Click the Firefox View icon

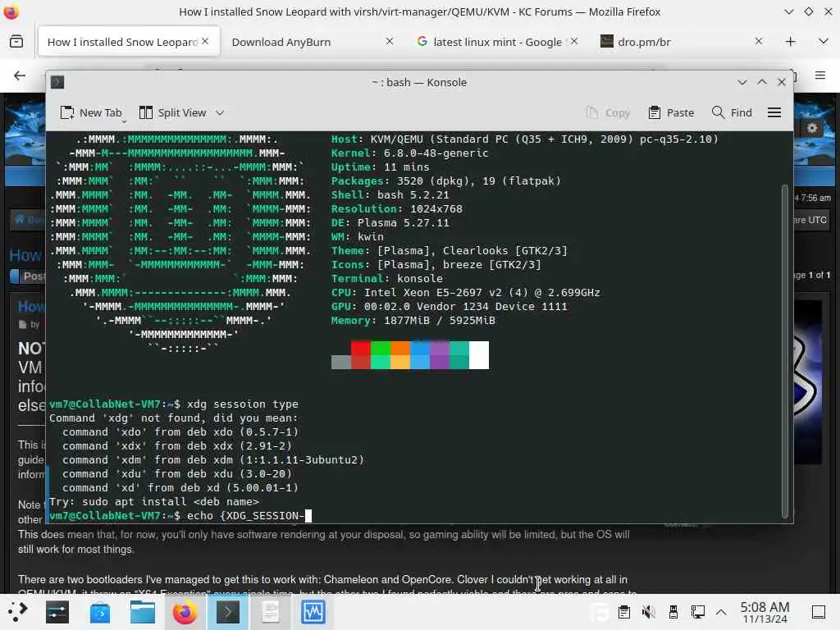coord(16,41)
